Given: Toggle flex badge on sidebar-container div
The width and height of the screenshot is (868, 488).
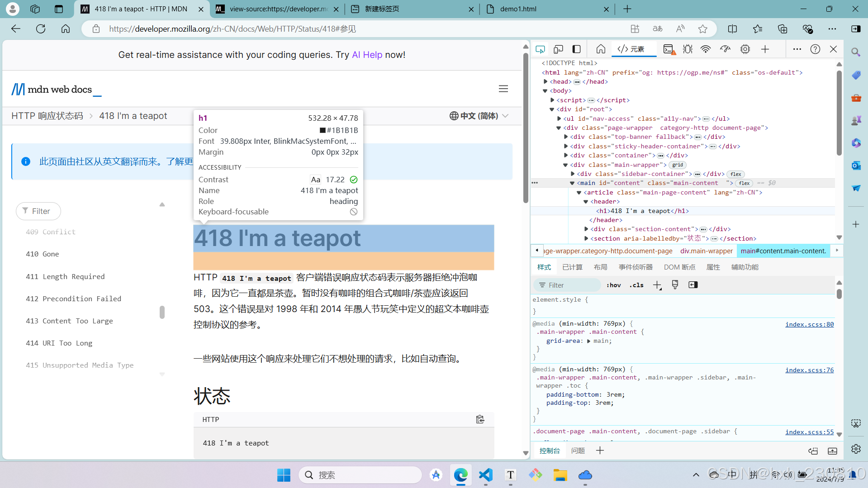Looking at the screenshot, I should (x=735, y=174).
